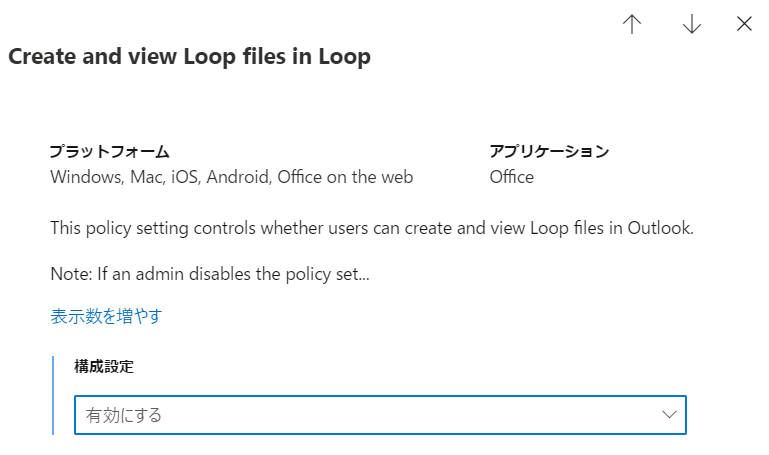Image resolution: width=769 pixels, height=455 pixels.
Task: Click the プラットフォーム heading
Action: [x=110, y=152]
